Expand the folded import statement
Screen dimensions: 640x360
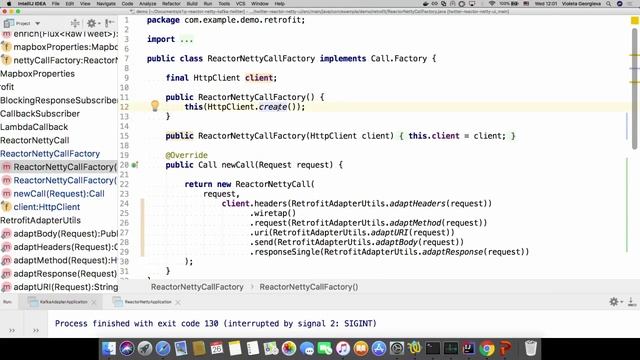click(x=186, y=39)
